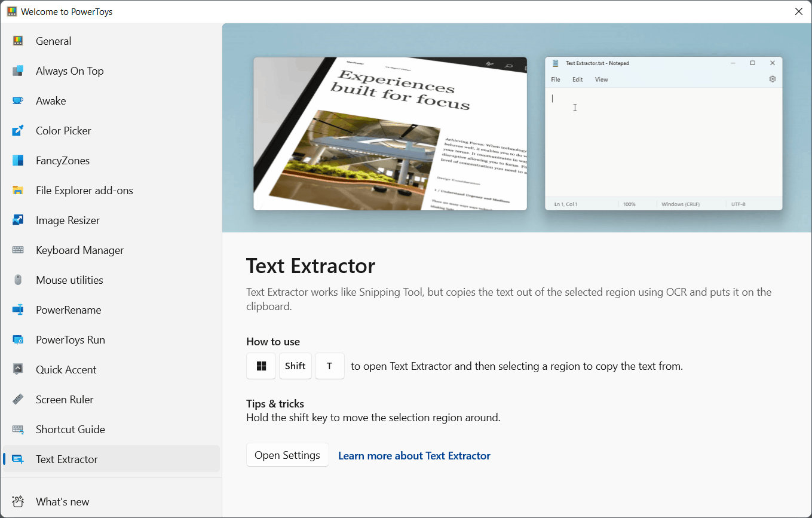Open the Keyboard Manager icon
Image resolution: width=812 pixels, height=518 pixels.
[19, 250]
